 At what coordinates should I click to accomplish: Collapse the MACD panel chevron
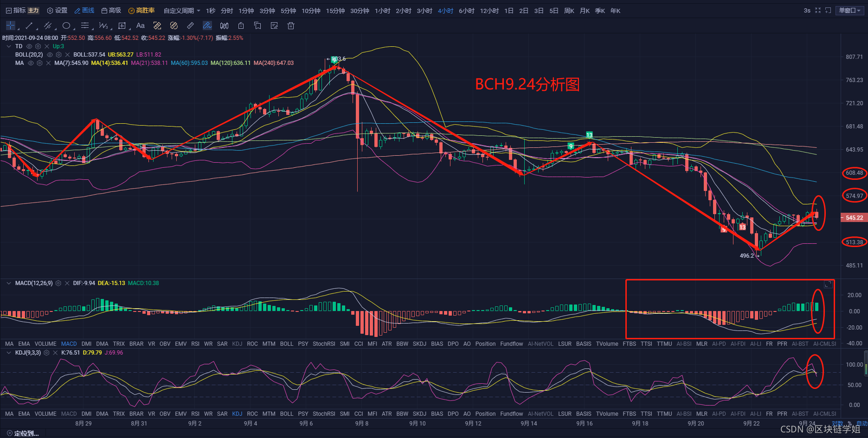[x=9, y=283]
